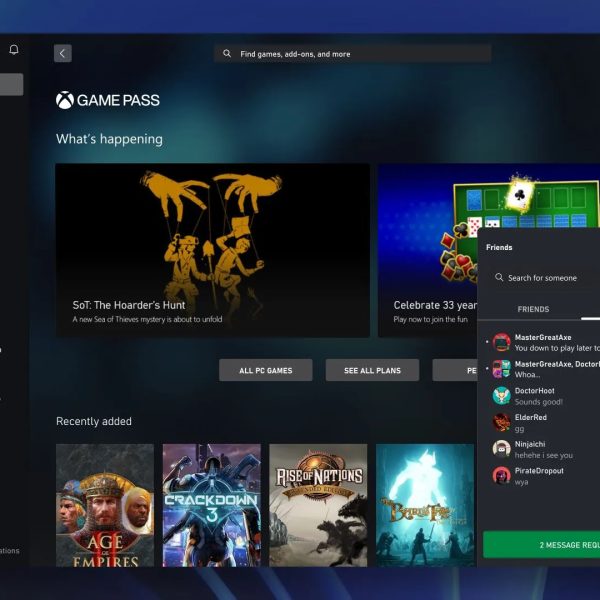Click the Search for someone field
The width and height of the screenshot is (600, 600).
(x=543, y=278)
